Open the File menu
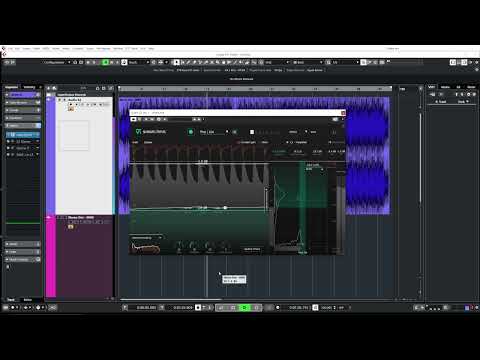 point(10,49)
